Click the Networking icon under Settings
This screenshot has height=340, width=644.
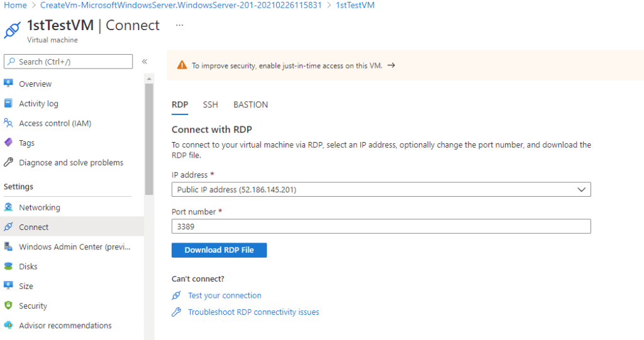(8, 207)
